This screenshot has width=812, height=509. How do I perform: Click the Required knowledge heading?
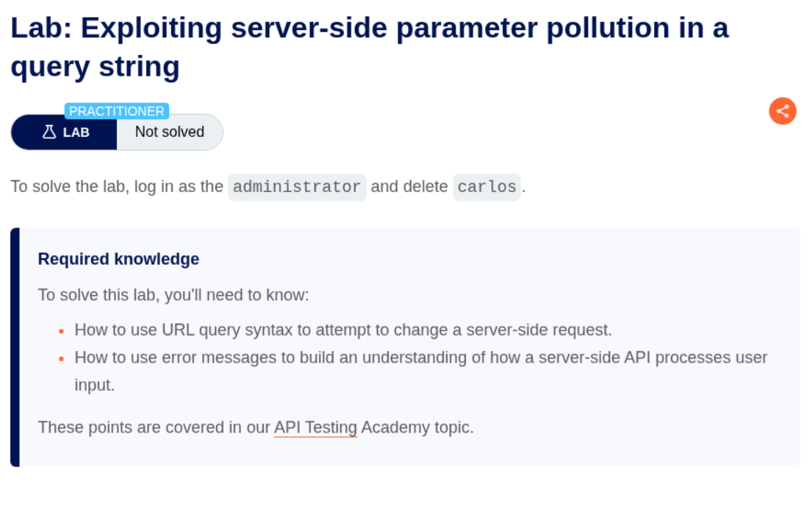118,259
